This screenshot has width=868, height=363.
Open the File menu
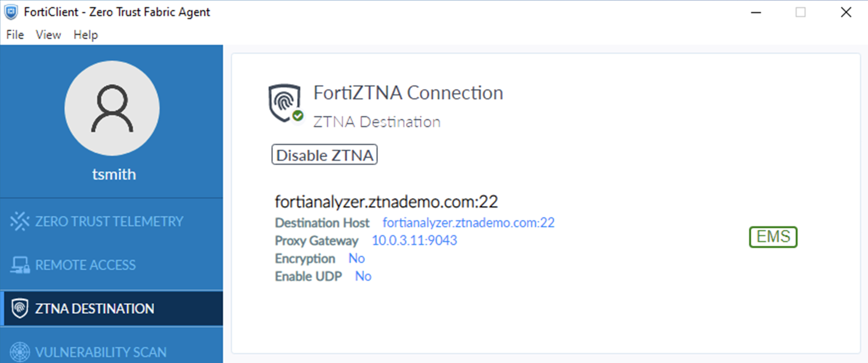coord(15,35)
